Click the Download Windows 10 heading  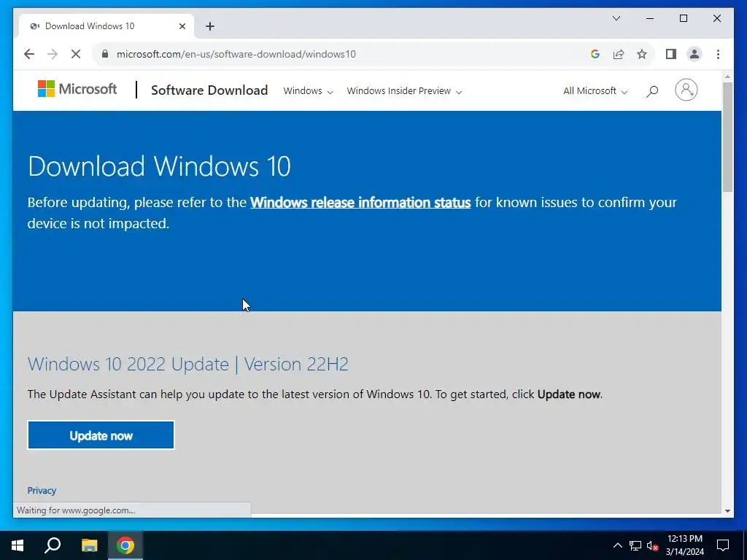pos(159,166)
